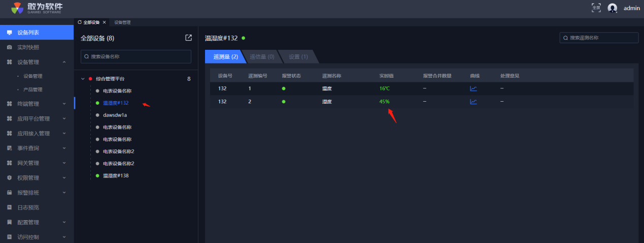This screenshot has height=243, width=644.
Task: Click the 日志预览 icon in sidebar
Action: [x=9, y=207]
